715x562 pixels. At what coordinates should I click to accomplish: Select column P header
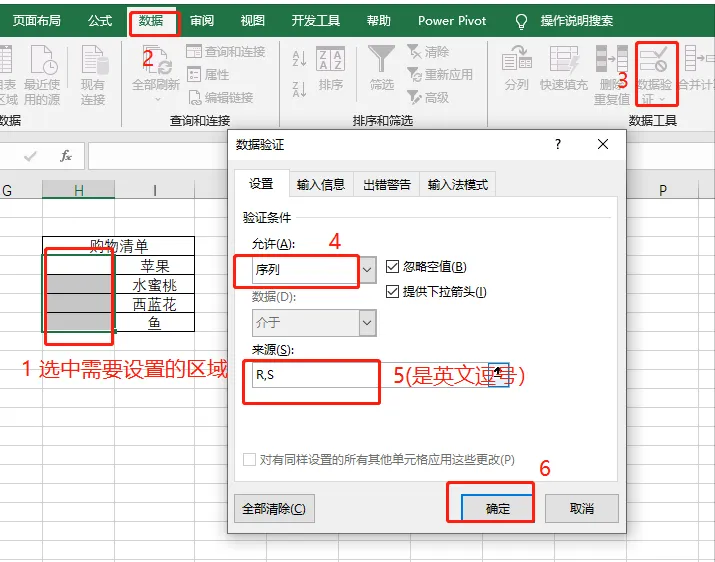tap(663, 190)
